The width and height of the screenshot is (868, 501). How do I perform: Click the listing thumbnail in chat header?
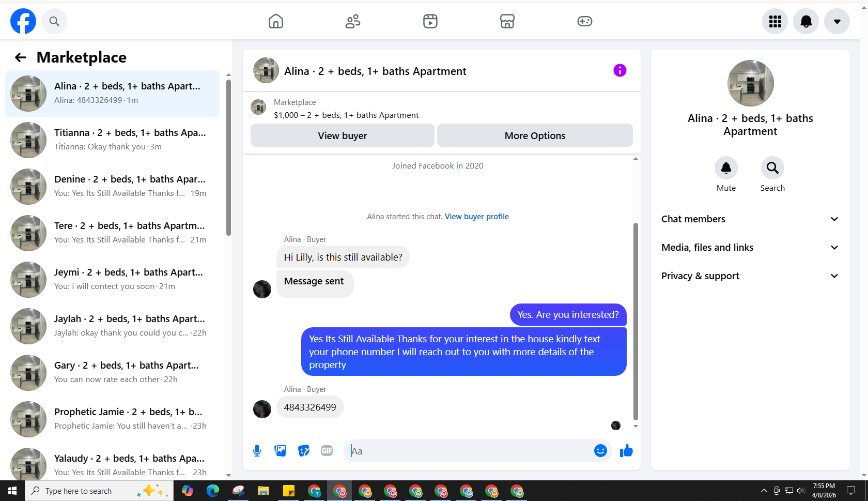click(x=266, y=70)
